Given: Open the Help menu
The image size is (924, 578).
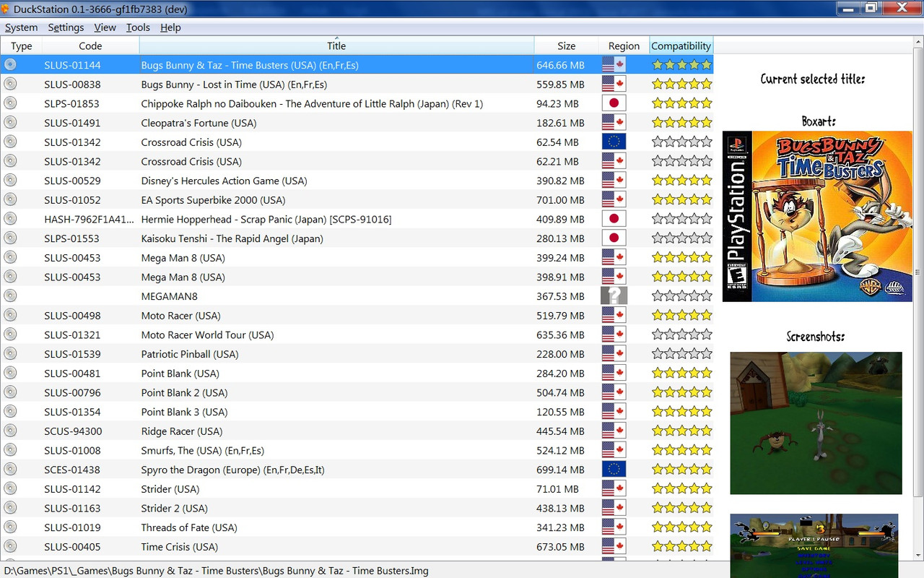Looking at the screenshot, I should point(170,27).
